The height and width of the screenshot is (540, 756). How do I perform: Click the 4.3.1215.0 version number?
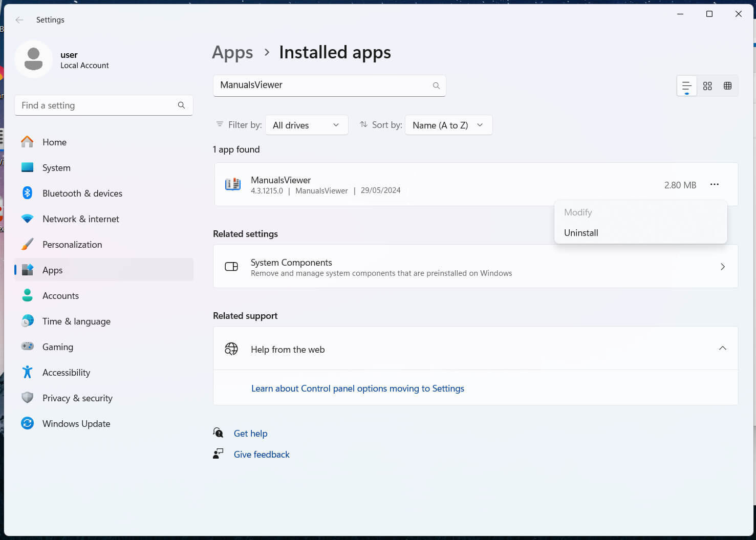coord(267,190)
